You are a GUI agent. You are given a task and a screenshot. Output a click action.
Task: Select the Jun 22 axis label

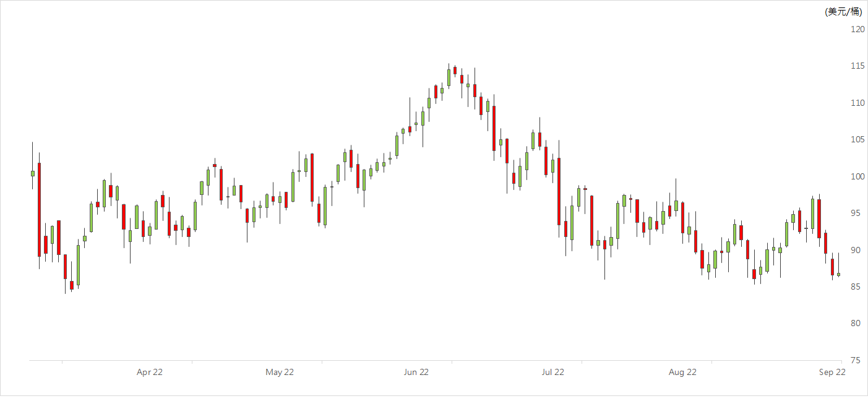tap(416, 372)
